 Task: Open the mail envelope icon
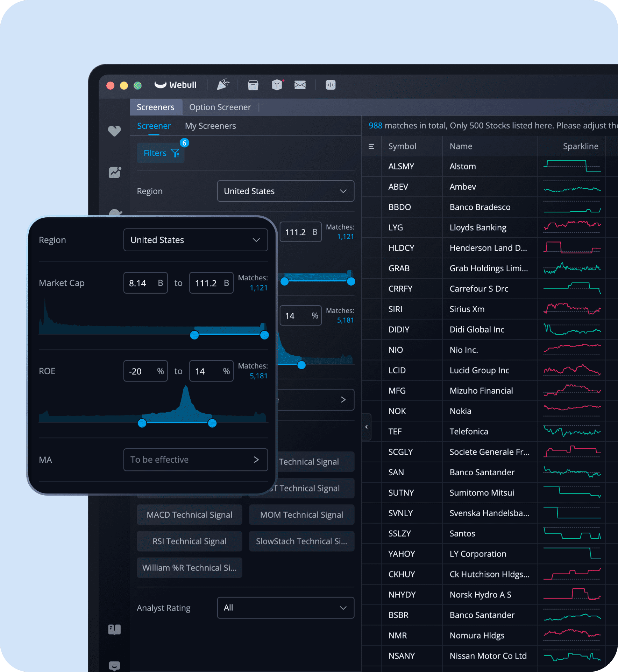(300, 85)
